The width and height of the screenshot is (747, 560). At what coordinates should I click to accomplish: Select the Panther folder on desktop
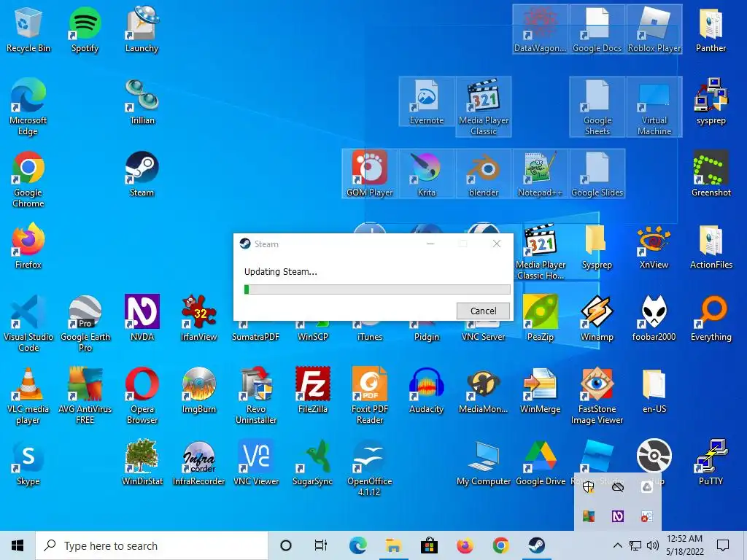pyautogui.click(x=711, y=29)
